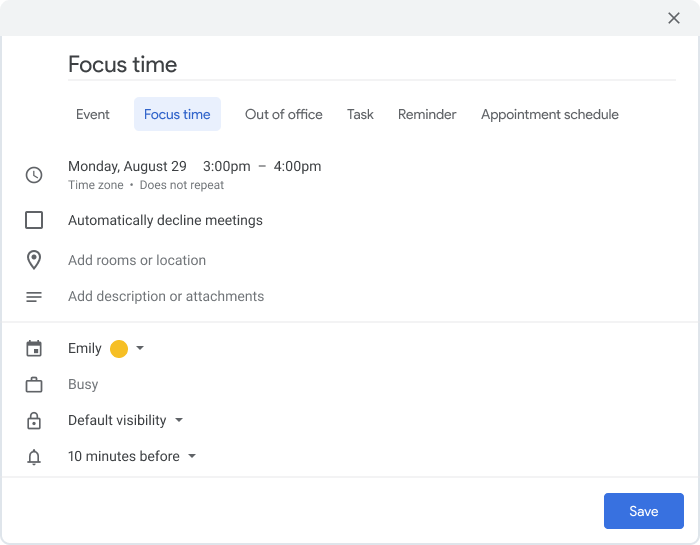Open the Default visibility dropdown
Viewport: 700px width, 545px height.
[125, 420]
